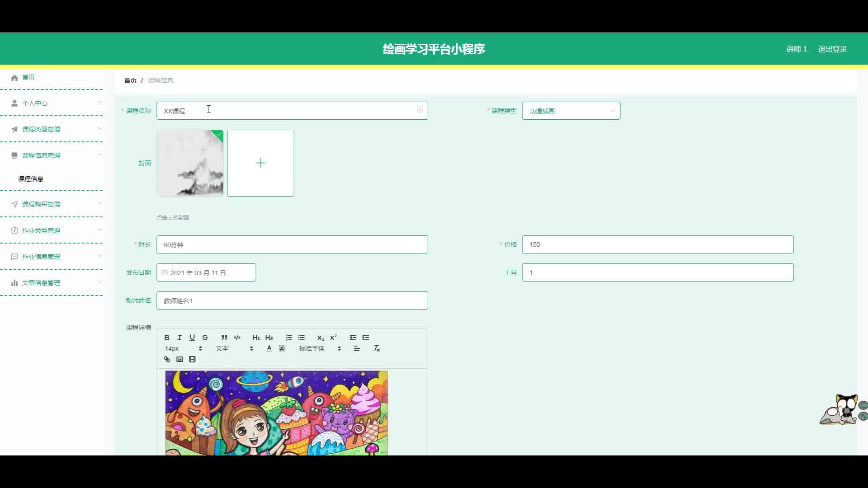Toggle bold in the course detail editor

167,338
